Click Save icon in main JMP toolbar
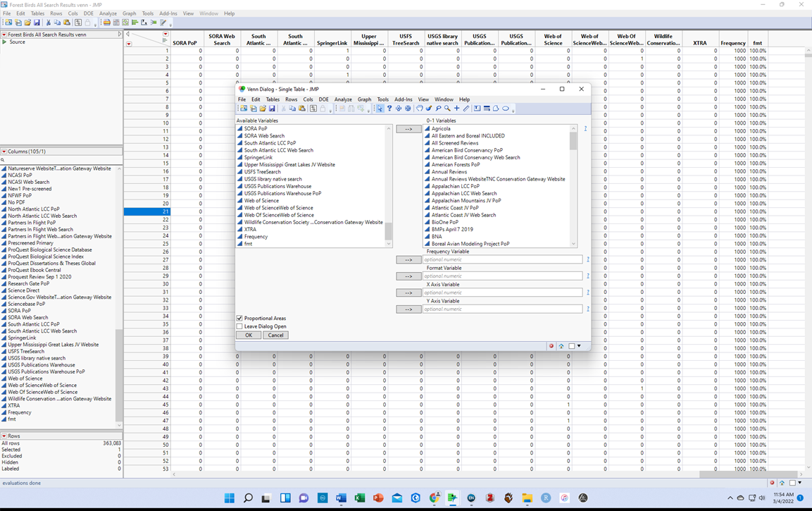Viewport: 812px width, 511px height. (37, 23)
